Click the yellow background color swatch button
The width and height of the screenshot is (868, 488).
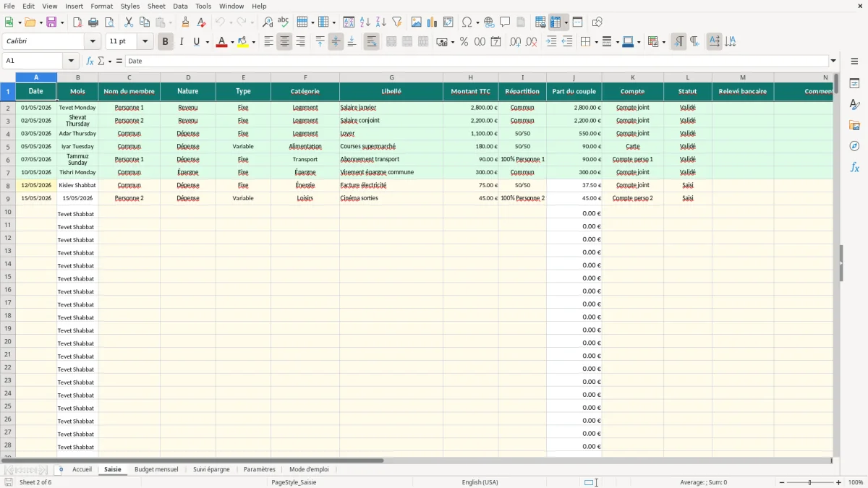pos(243,42)
